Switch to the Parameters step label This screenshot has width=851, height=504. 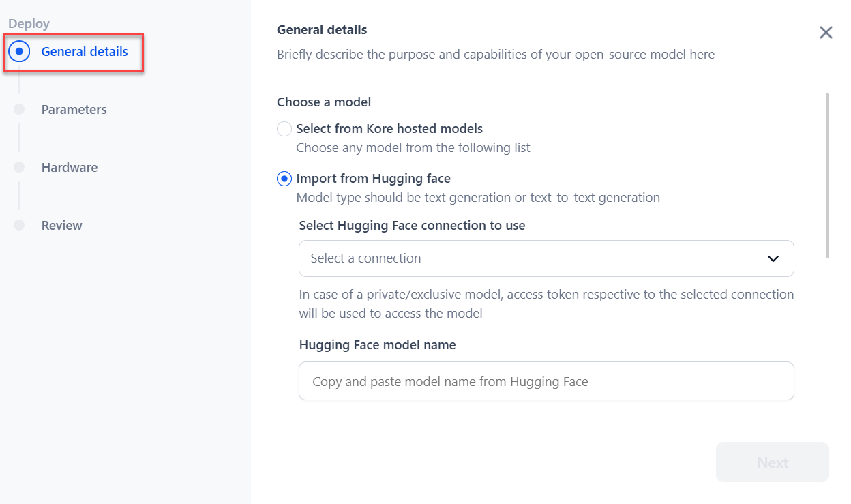coord(74,109)
